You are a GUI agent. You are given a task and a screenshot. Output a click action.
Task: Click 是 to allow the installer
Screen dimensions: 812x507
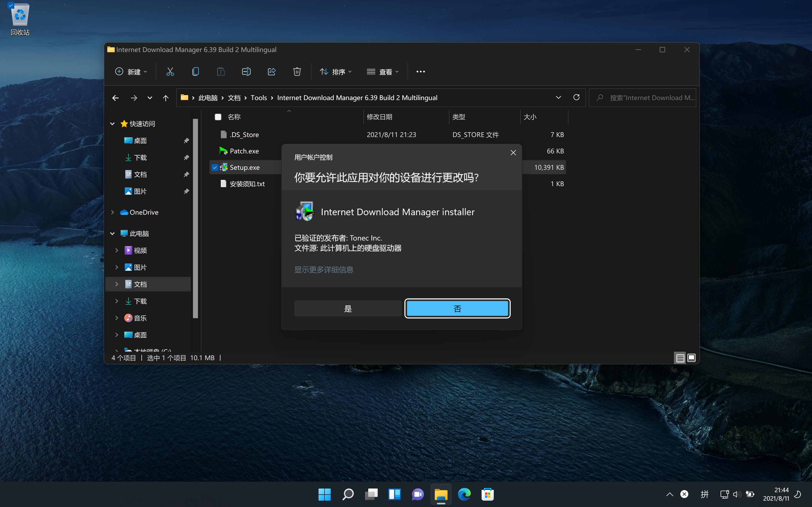(x=348, y=308)
